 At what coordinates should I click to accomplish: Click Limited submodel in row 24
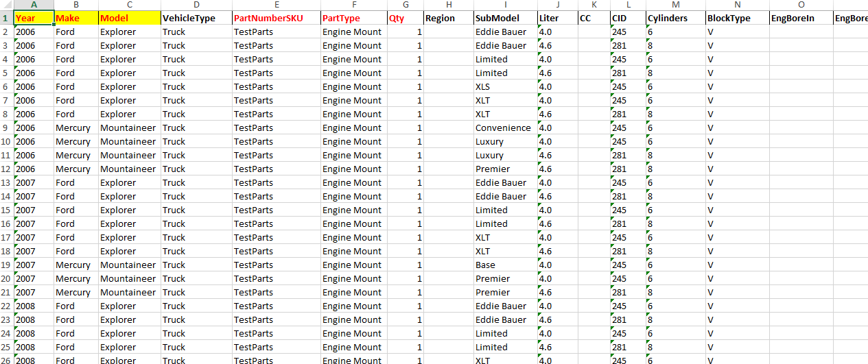[506, 333]
